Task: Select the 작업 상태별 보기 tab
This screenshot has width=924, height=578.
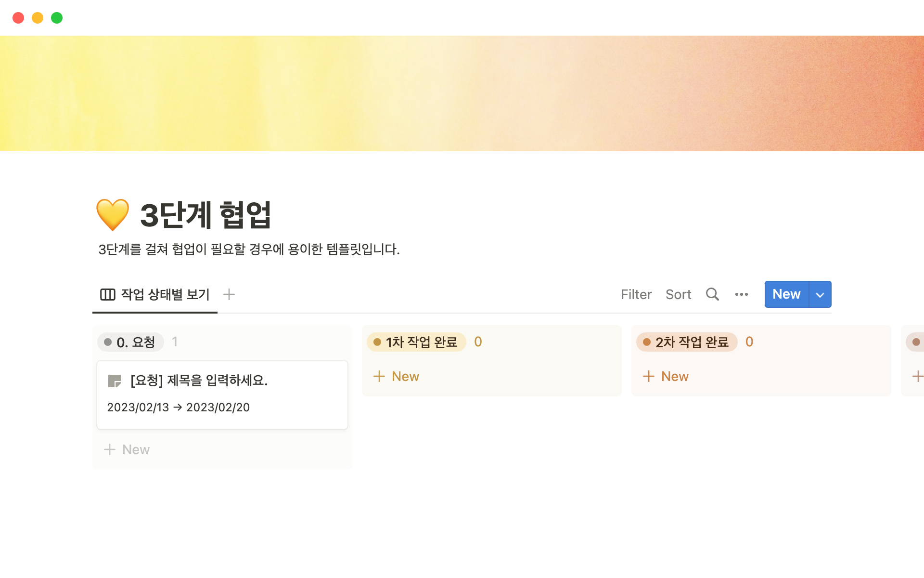Action: click(165, 294)
